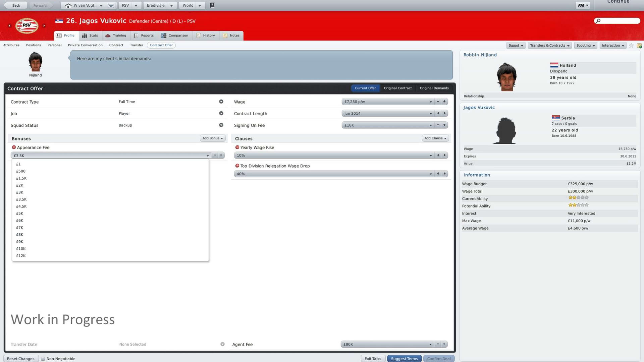Screen dimensions: 644x362
Task: Increase the Signing On Fee plus button
Action: pos(444,125)
